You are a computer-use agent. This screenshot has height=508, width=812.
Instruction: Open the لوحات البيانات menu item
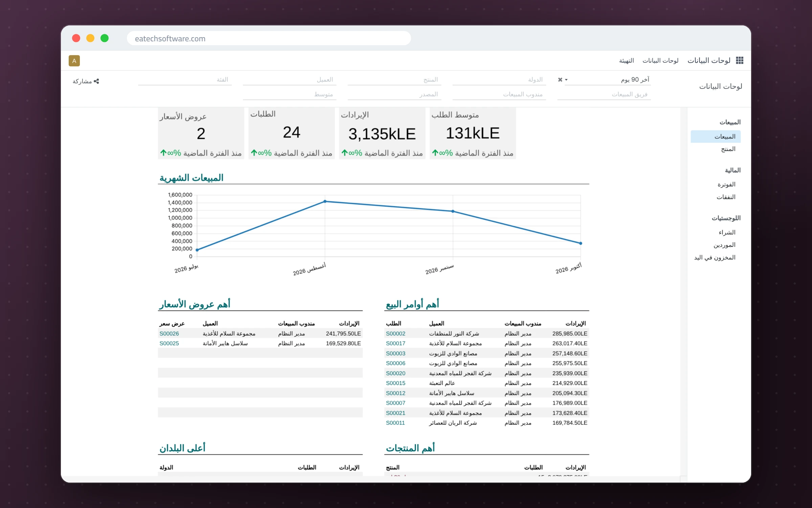[660, 61]
